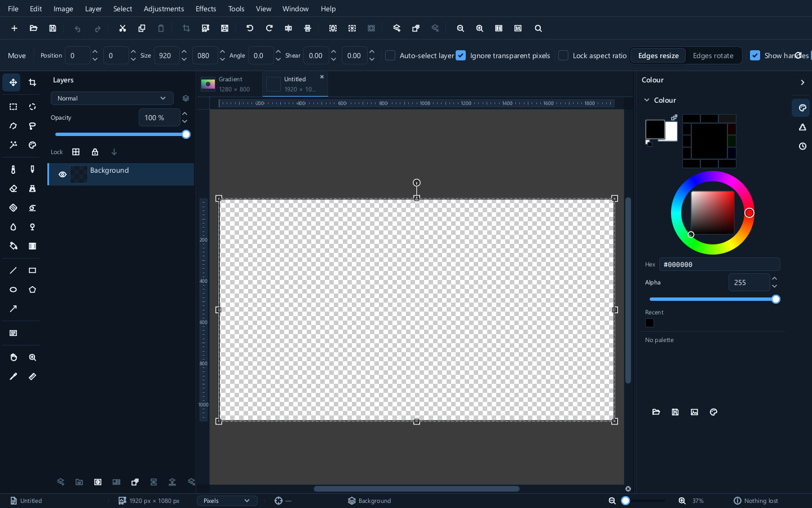This screenshot has height=508, width=812.
Task: Enable Auto-select layer checkbox
Action: (x=390, y=55)
